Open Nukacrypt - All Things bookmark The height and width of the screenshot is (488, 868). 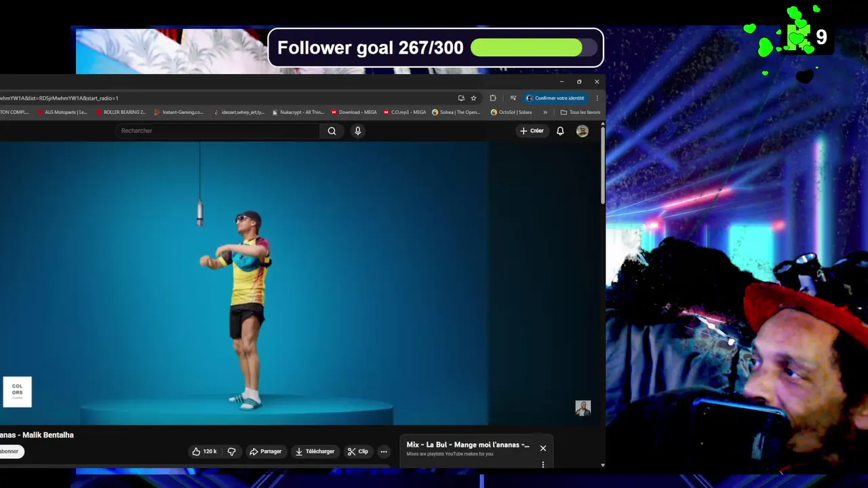click(298, 113)
